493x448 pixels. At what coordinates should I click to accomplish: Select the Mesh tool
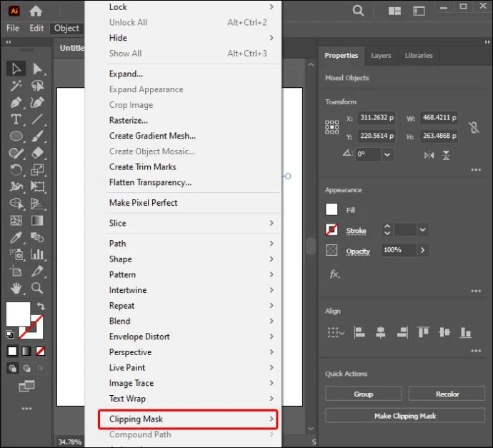coord(16,221)
